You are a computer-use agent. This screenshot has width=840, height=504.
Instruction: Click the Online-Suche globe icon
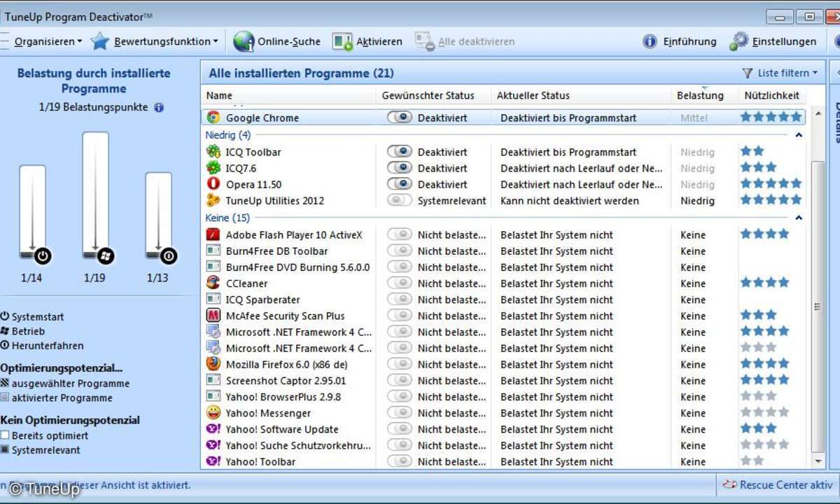pos(244,41)
